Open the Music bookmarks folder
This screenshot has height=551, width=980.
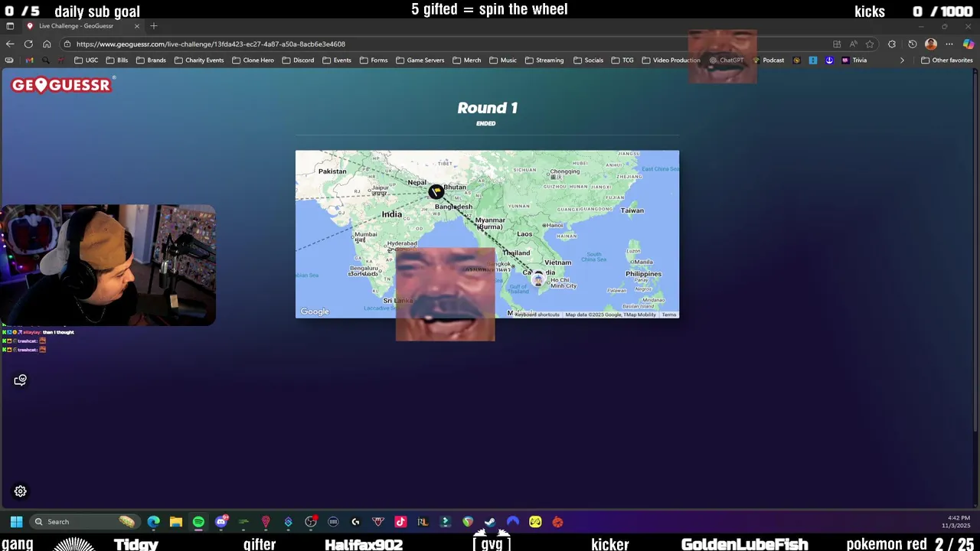tap(503, 60)
